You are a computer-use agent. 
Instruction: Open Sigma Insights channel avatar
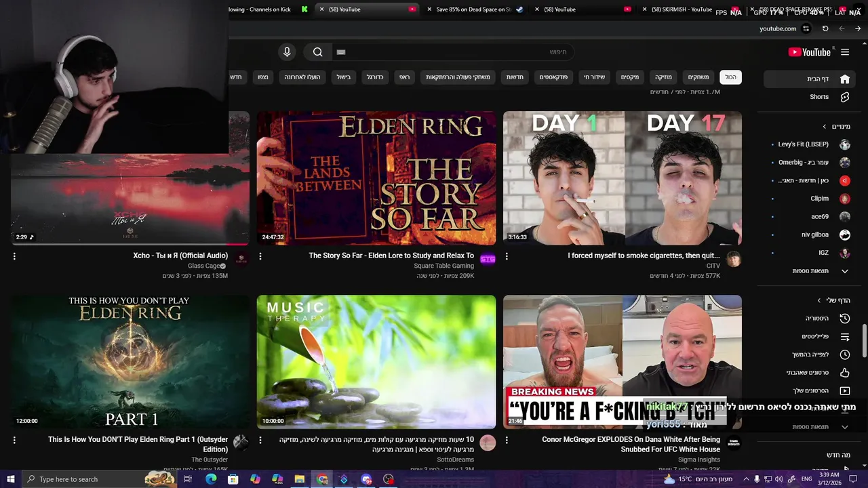pyautogui.click(x=733, y=443)
